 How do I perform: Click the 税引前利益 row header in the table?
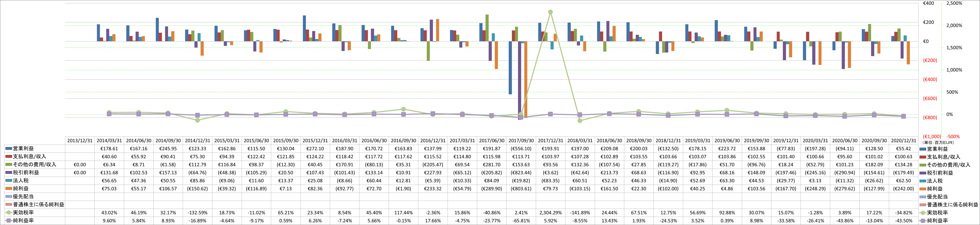tap(35, 172)
